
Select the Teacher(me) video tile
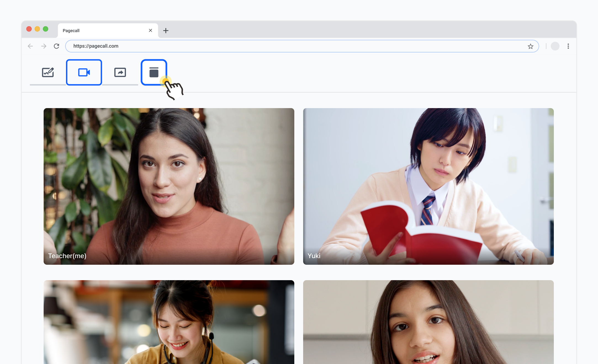(169, 186)
